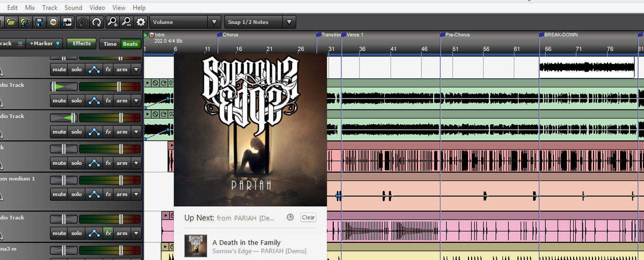
Task: Click the mute-clip icon on clip 01
Action: coord(155,83)
